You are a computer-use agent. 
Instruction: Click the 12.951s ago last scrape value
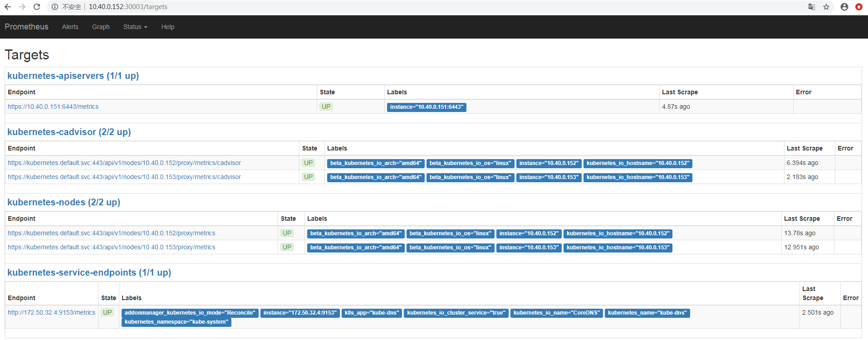pyautogui.click(x=801, y=247)
